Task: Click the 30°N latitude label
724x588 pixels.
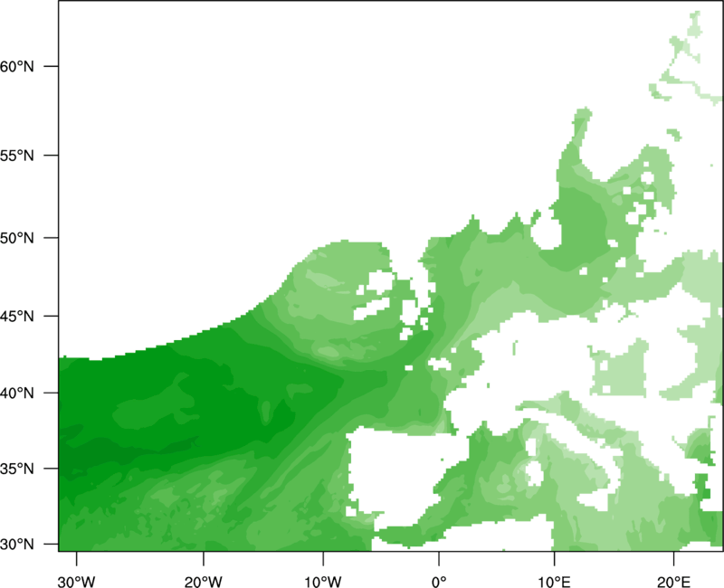Action: [x=17, y=545]
